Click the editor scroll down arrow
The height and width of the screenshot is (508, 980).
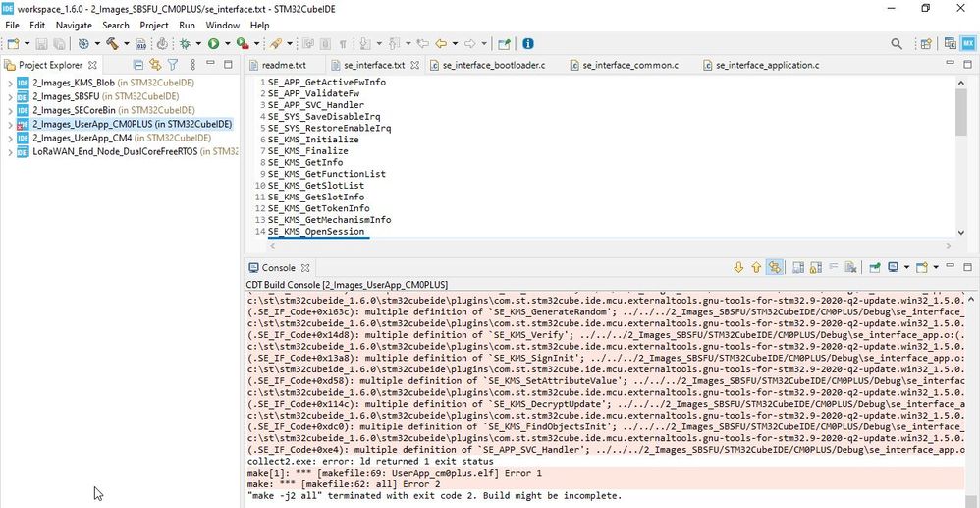962,232
